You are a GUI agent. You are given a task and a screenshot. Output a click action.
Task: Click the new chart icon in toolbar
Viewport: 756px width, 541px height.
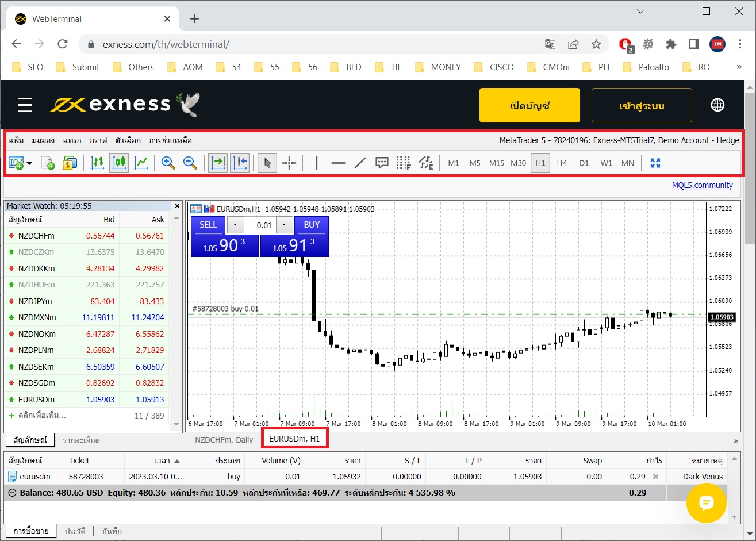[16, 163]
